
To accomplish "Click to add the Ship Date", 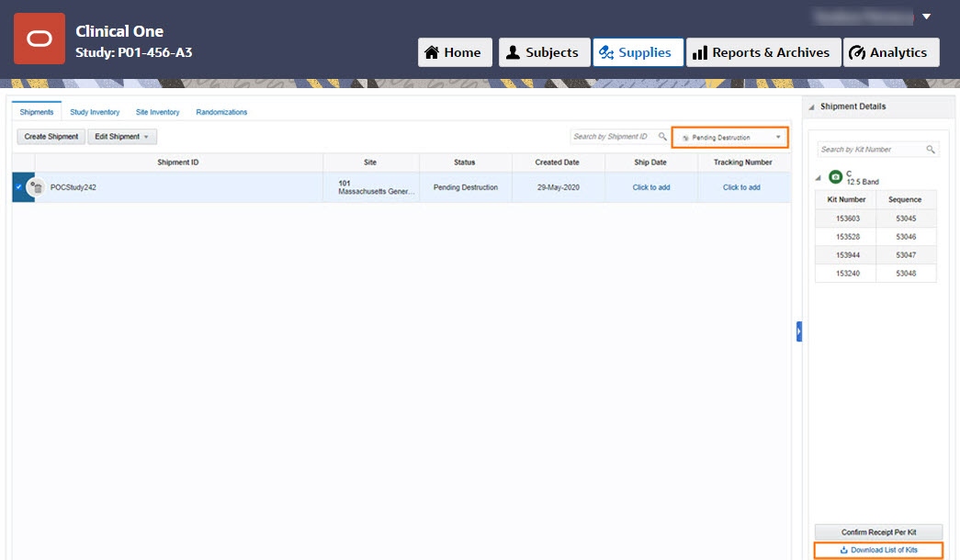I will coord(650,187).
